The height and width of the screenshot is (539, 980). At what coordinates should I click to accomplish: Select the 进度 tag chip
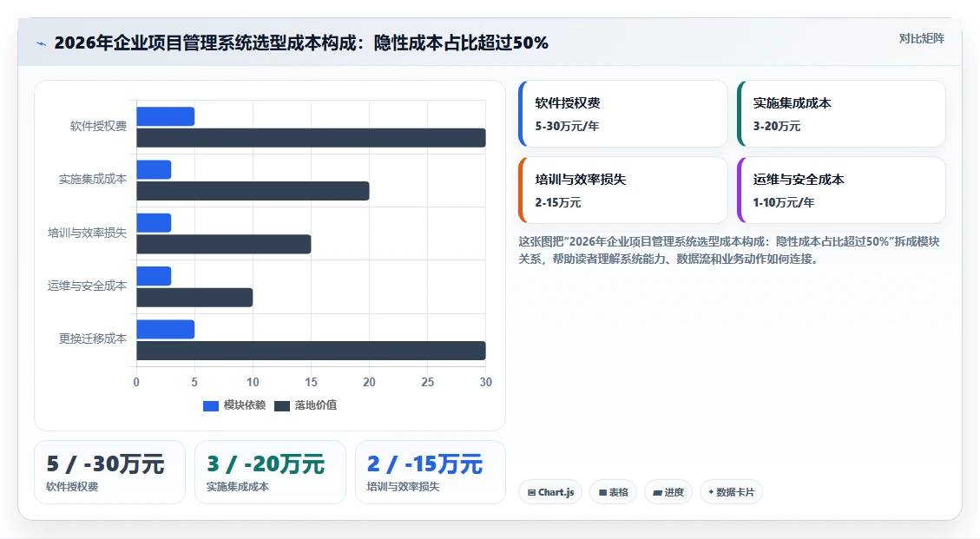coord(668,492)
